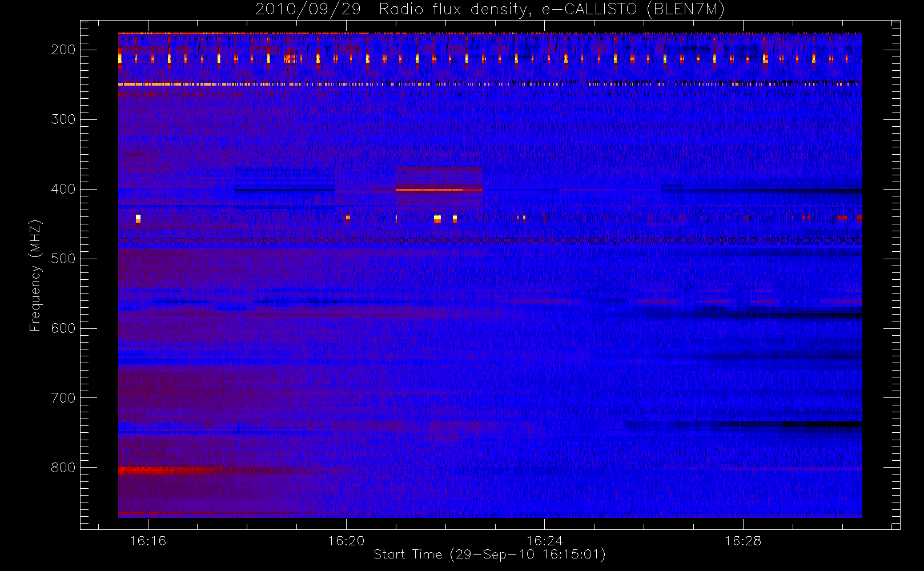Click the bright red emission band near 800 MHz
Screen dimensions: 924x571
click(x=171, y=471)
